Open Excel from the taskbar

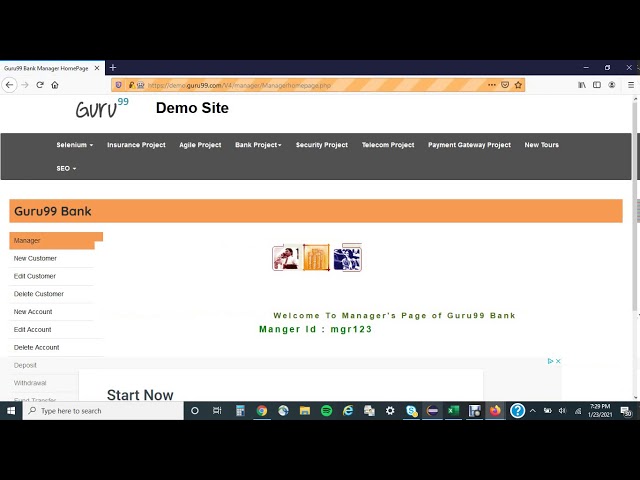(x=453, y=411)
